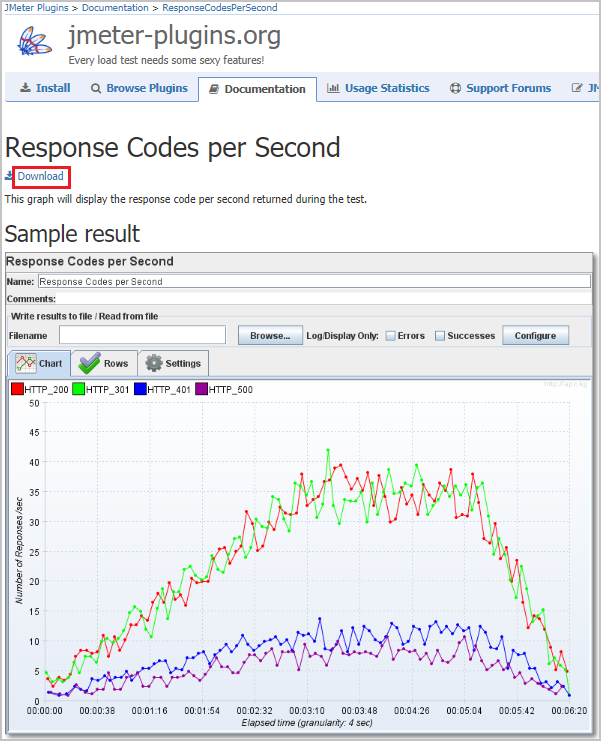Viewport: 601px width, 741px height.
Task: Click the Elapsed time axis caption
Action: 307,723
